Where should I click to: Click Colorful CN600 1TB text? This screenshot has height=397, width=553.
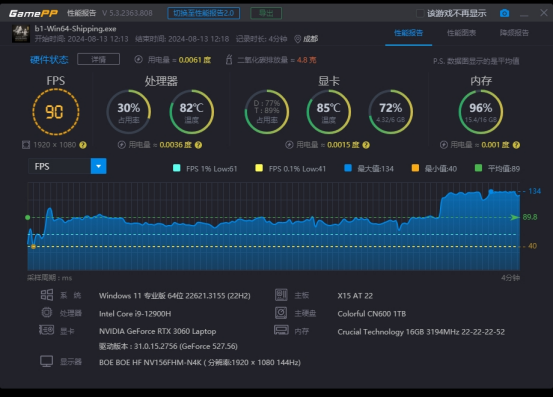click(371, 313)
